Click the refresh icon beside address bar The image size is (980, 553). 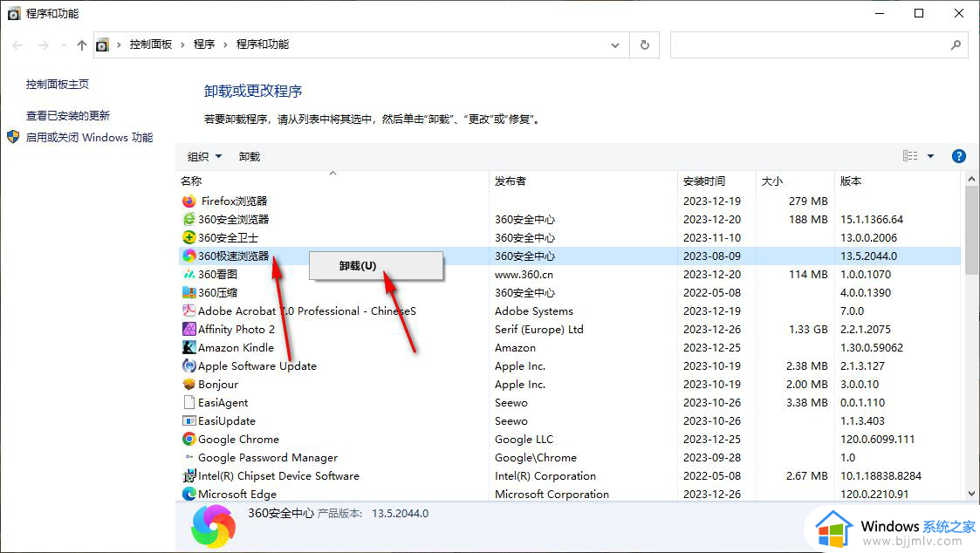point(644,45)
